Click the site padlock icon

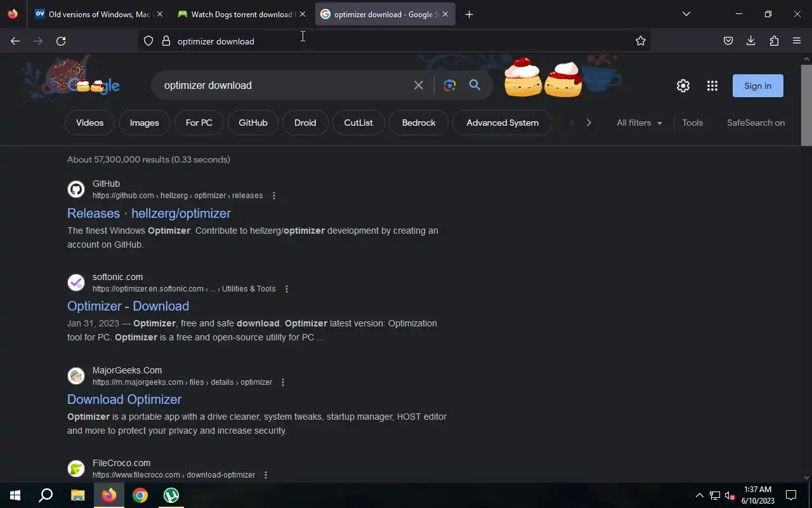click(166, 41)
